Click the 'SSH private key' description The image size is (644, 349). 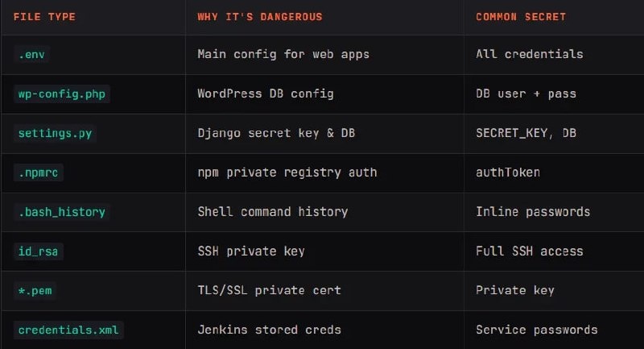(x=251, y=251)
